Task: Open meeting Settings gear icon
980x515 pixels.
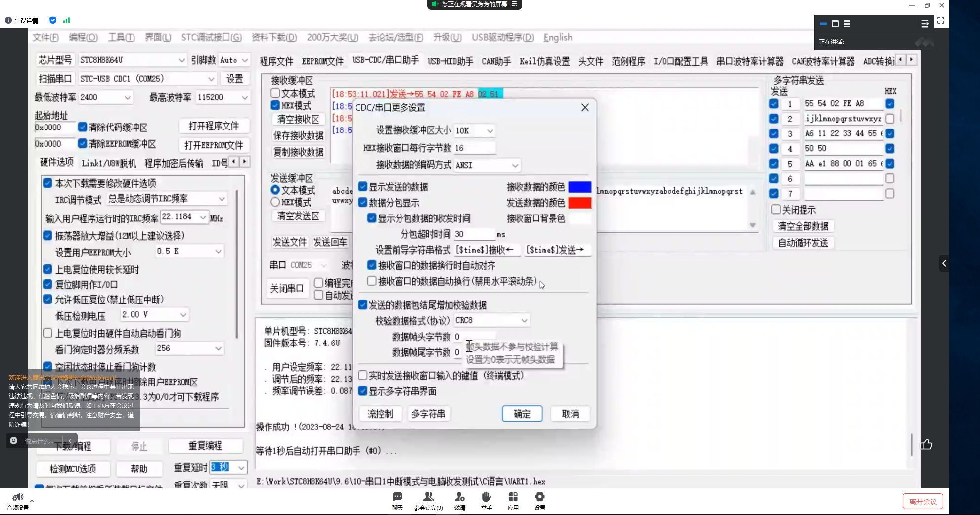Action: click(x=539, y=497)
